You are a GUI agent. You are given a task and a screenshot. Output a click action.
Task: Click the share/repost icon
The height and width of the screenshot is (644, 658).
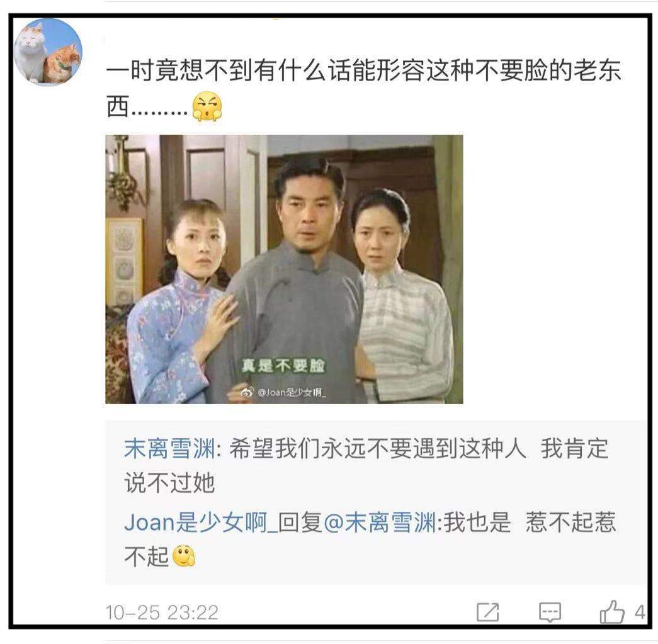tap(488, 612)
